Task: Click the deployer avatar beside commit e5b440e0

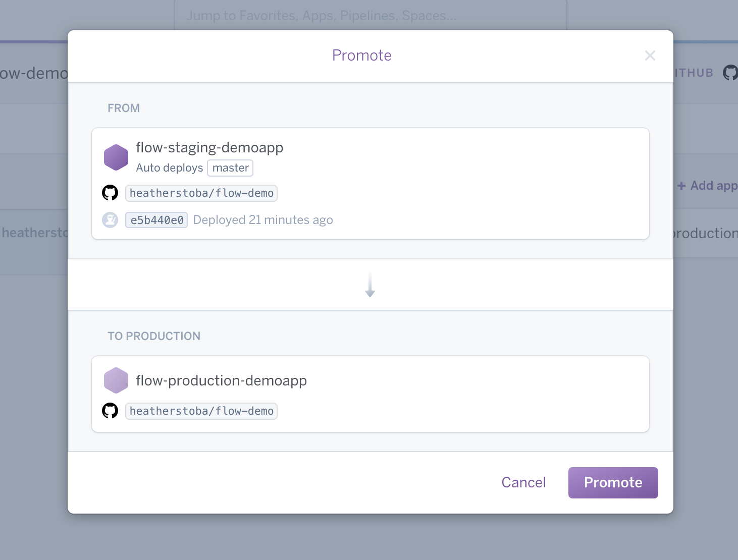Action: click(110, 220)
